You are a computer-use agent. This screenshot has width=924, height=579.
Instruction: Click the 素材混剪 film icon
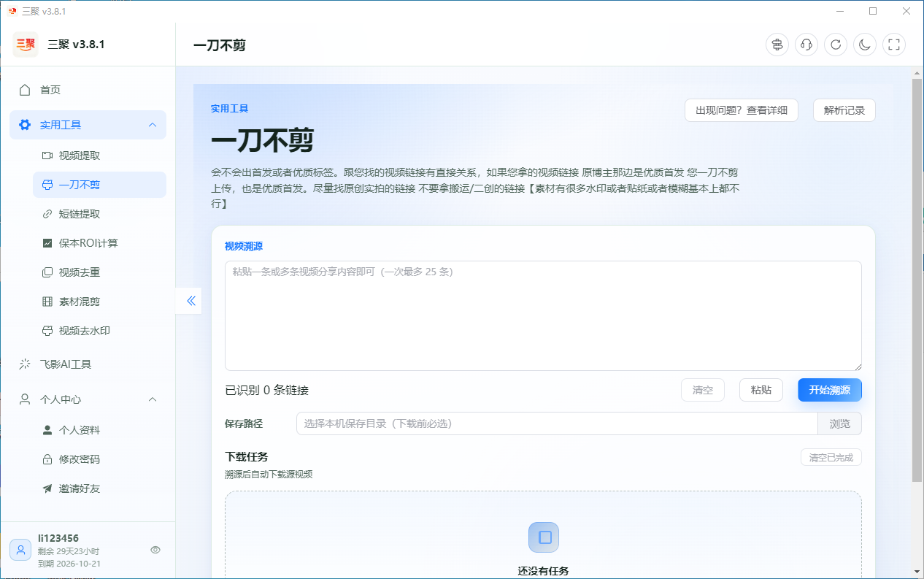47,302
